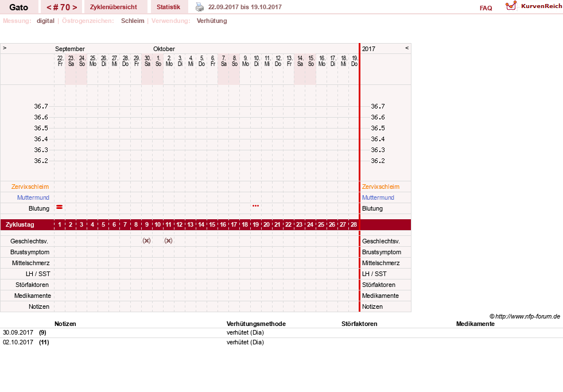Select the '< # 70 >' cycle navigation
The width and height of the screenshot is (563, 392).
click(x=62, y=7)
